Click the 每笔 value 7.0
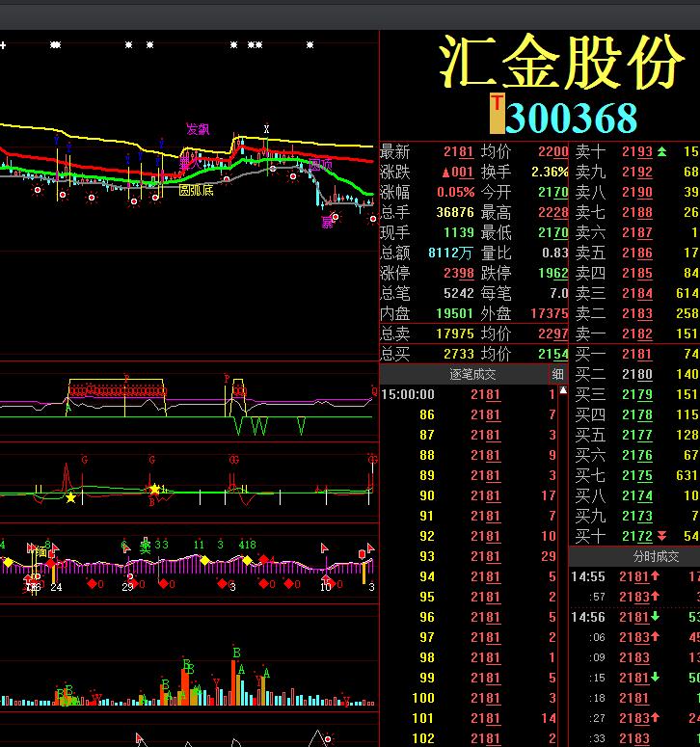The image size is (700, 747). [x=559, y=293]
